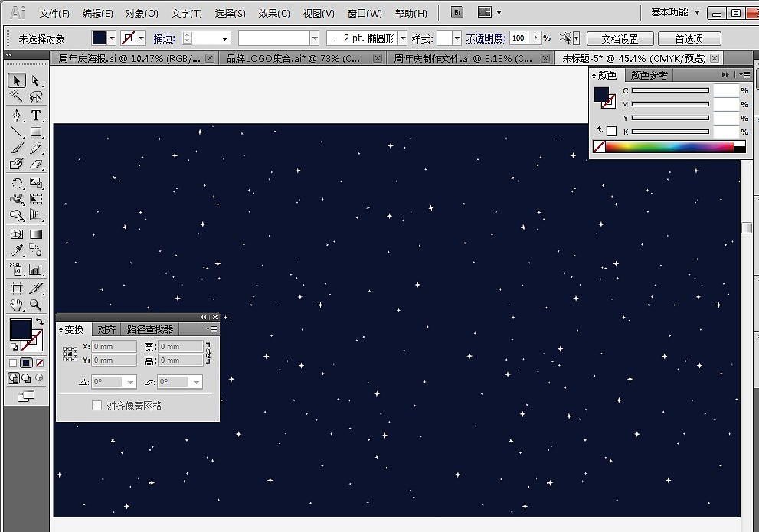Select the Line Segment tool
This screenshot has height=532, width=759.
click(16, 132)
